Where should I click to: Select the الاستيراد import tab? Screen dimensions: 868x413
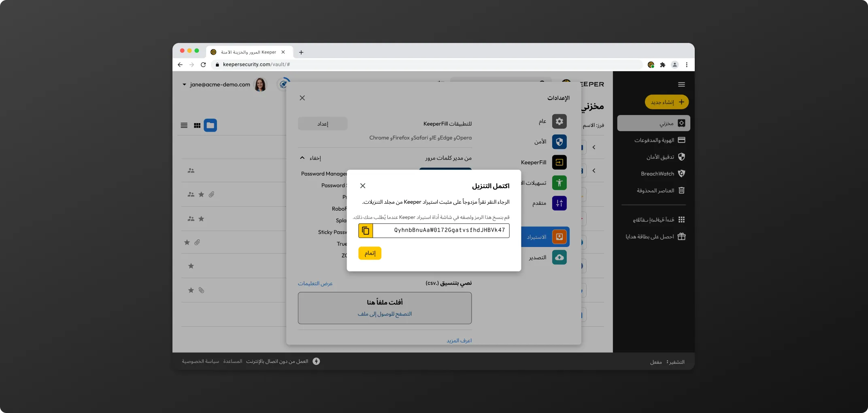[545, 237]
